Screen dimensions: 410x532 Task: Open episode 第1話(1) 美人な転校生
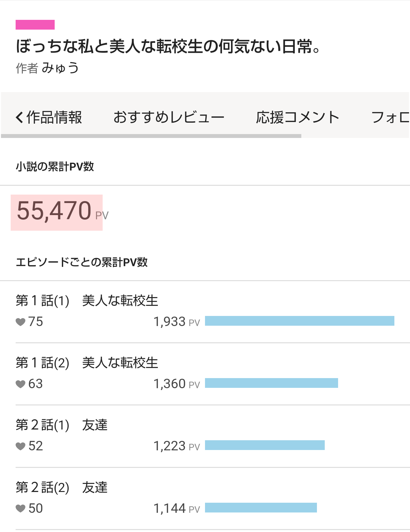click(x=87, y=300)
